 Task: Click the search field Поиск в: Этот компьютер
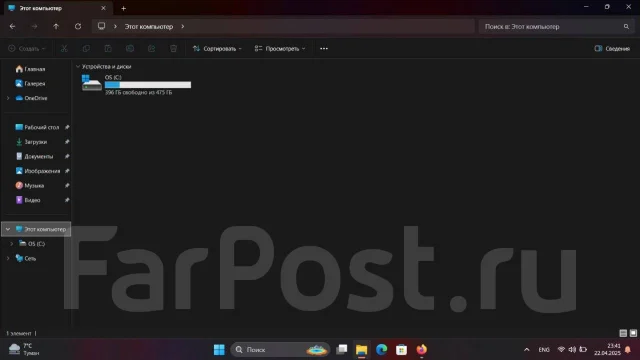(555, 27)
